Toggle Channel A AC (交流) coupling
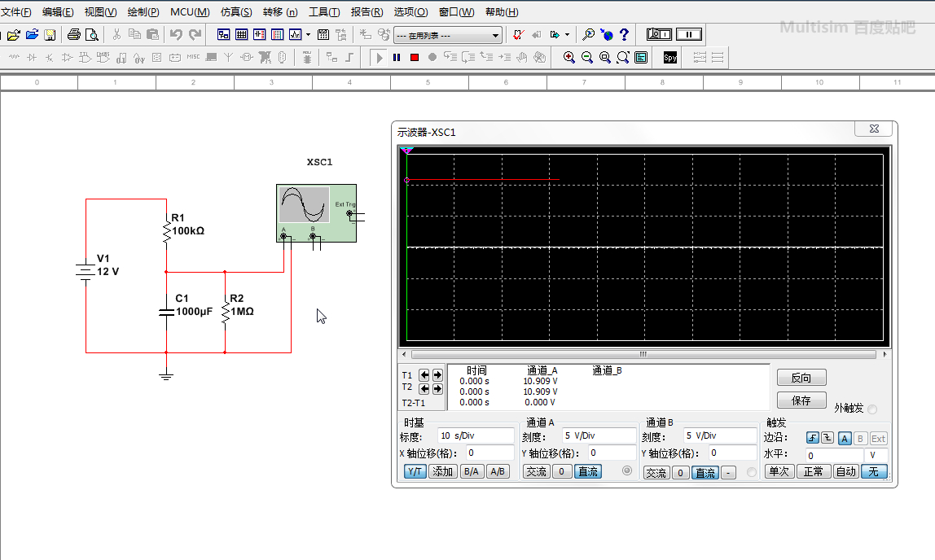 click(x=536, y=472)
